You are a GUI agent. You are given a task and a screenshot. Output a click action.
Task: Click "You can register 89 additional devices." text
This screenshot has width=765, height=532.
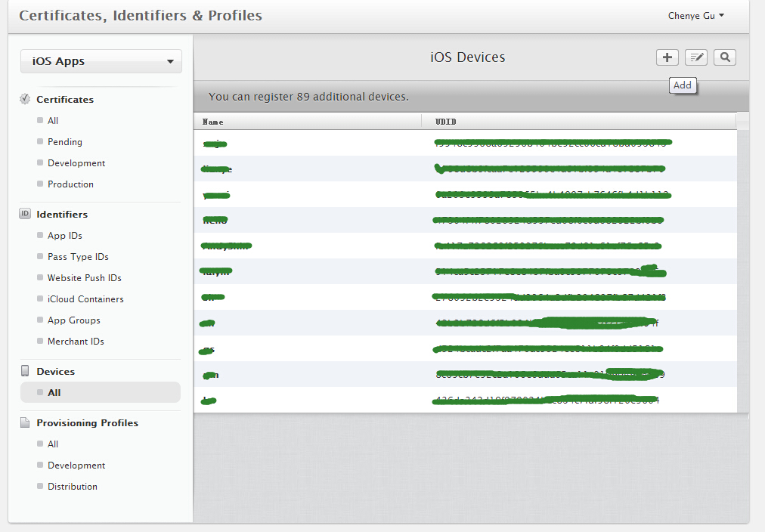[x=309, y=97]
